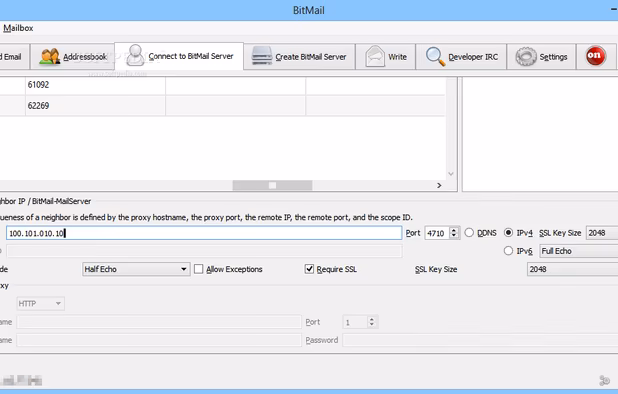Screen dimensions: 618x394
Task: Open the HTTP proxy type dropdown
Action: (x=40, y=303)
